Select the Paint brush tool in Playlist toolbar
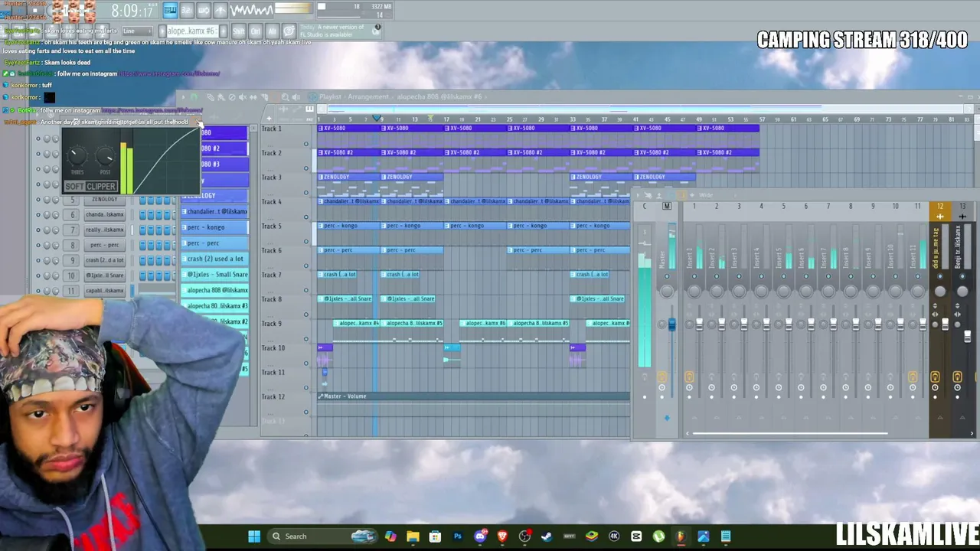Image resolution: width=980 pixels, height=551 pixels. point(220,97)
